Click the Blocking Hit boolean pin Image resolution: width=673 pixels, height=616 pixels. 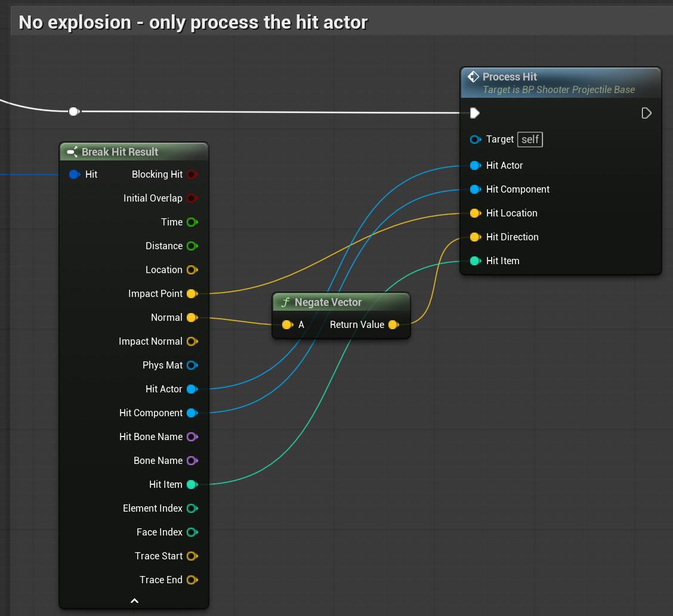click(x=192, y=174)
